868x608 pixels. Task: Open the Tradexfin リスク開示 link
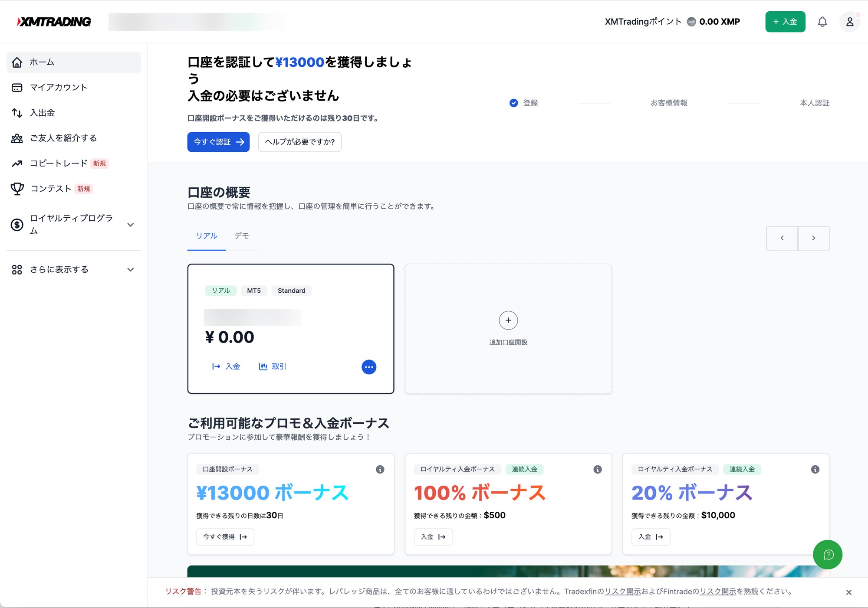(622, 592)
